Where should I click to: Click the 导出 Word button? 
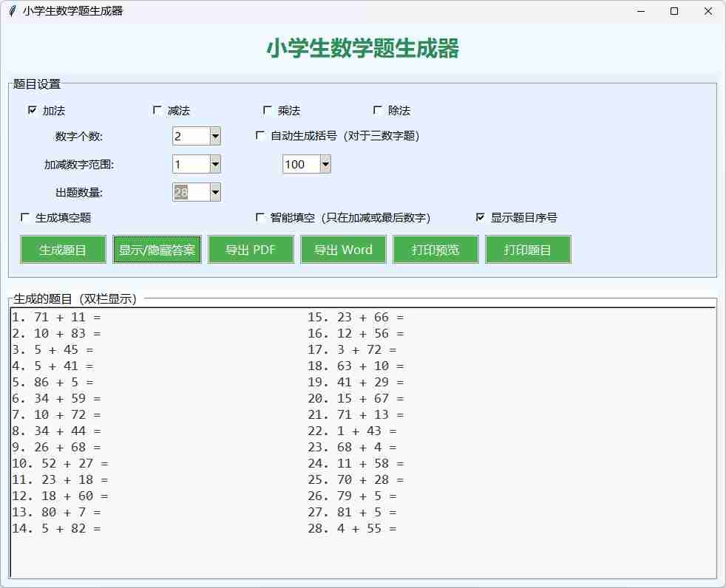click(343, 250)
